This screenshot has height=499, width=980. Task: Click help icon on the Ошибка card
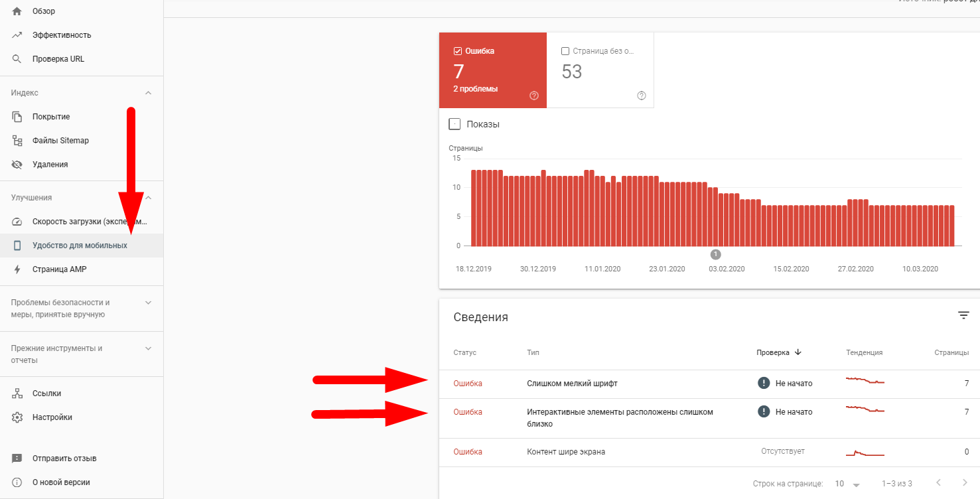(x=534, y=96)
